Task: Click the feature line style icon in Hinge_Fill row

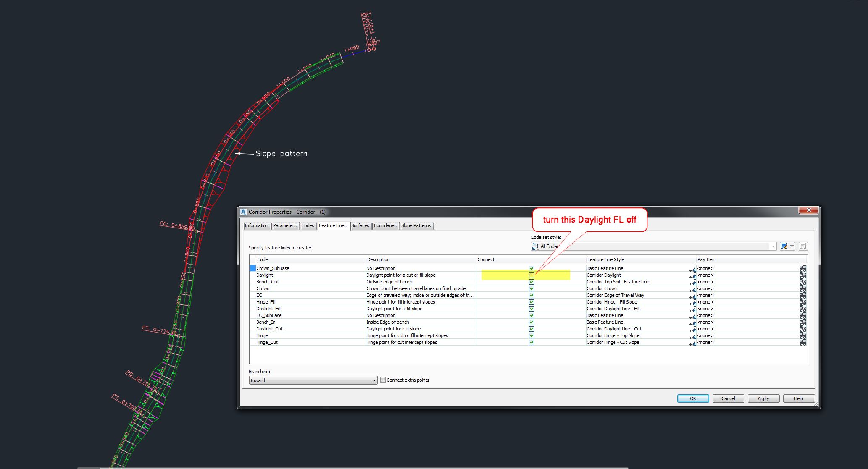Action: click(693, 302)
